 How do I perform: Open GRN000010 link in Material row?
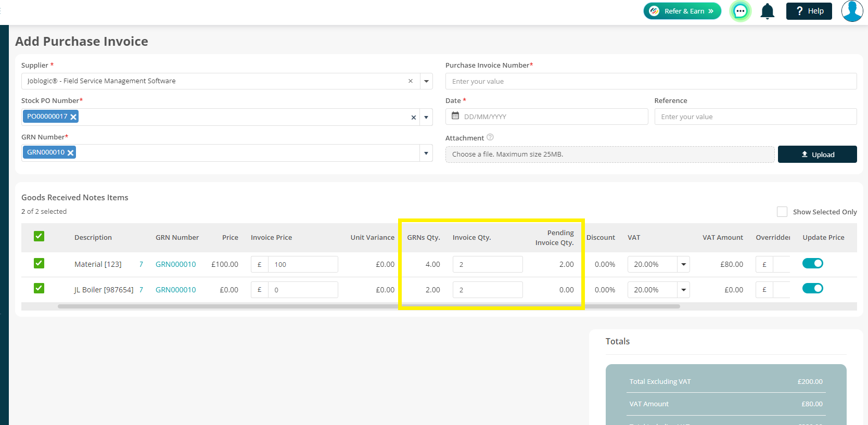pos(176,264)
